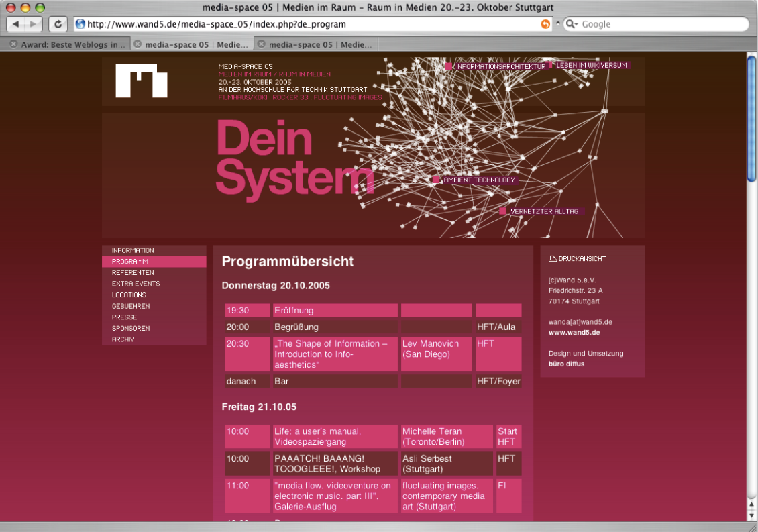
Task: Click the back navigation arrow
Action: [x=15, y=23]
